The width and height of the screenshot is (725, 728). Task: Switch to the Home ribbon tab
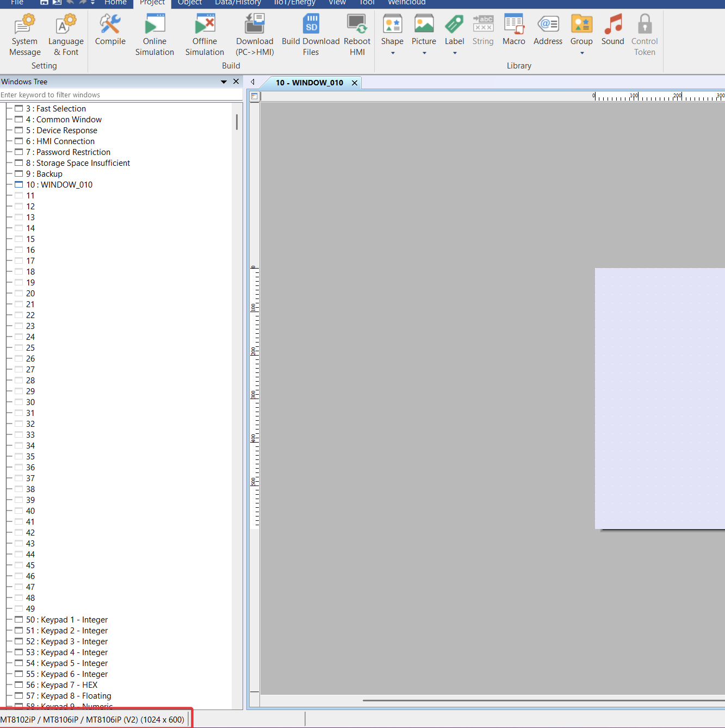[115, 3]
